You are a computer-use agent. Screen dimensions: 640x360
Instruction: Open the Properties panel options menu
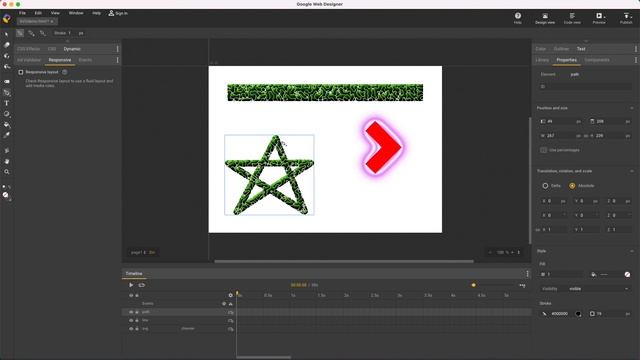tap(636, 60)
